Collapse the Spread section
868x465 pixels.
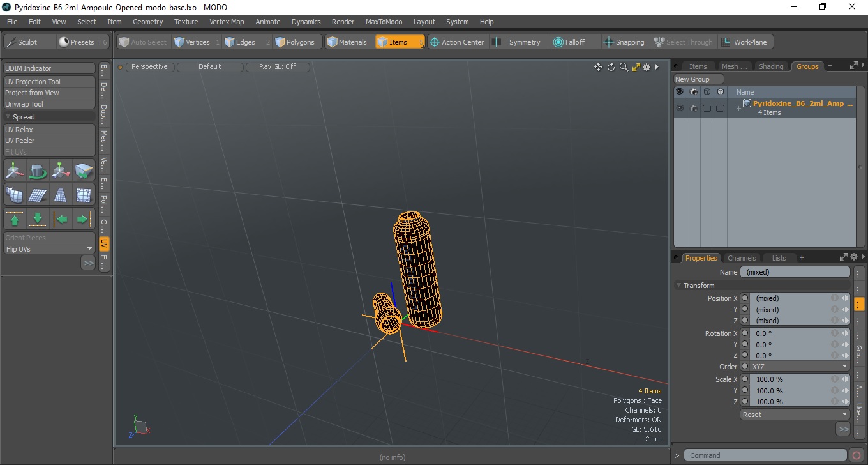49,117
